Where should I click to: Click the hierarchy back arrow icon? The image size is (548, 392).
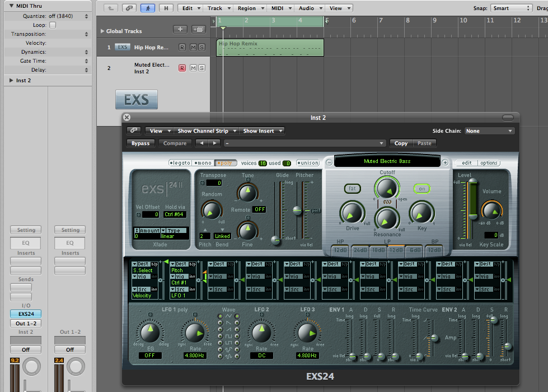pos(111,8)
